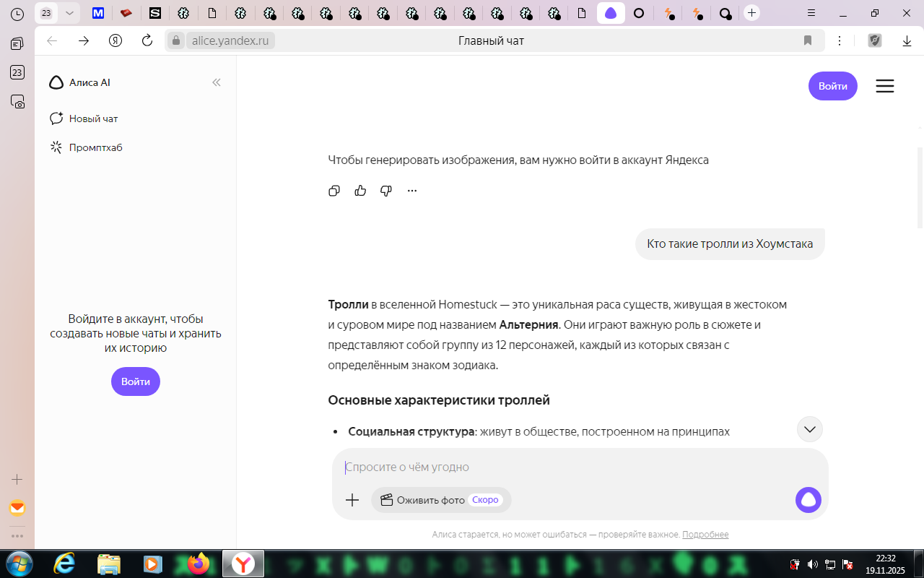Screen dimensions: 924x578
Task: Open the address bar three-dot menu
Action: [840, 40]
